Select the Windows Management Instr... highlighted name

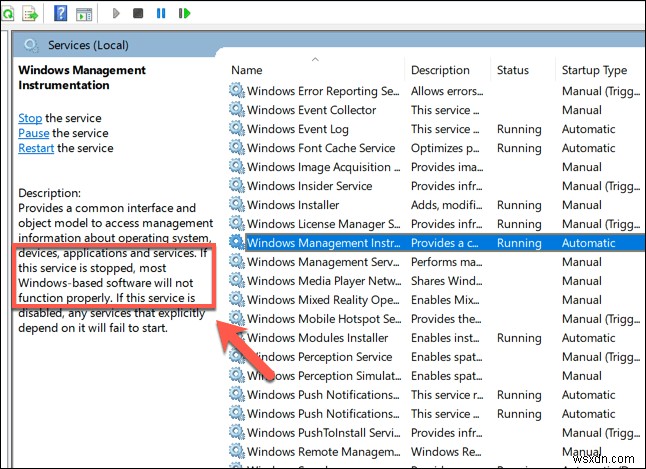pyautogui.click(x=323, y=243)
